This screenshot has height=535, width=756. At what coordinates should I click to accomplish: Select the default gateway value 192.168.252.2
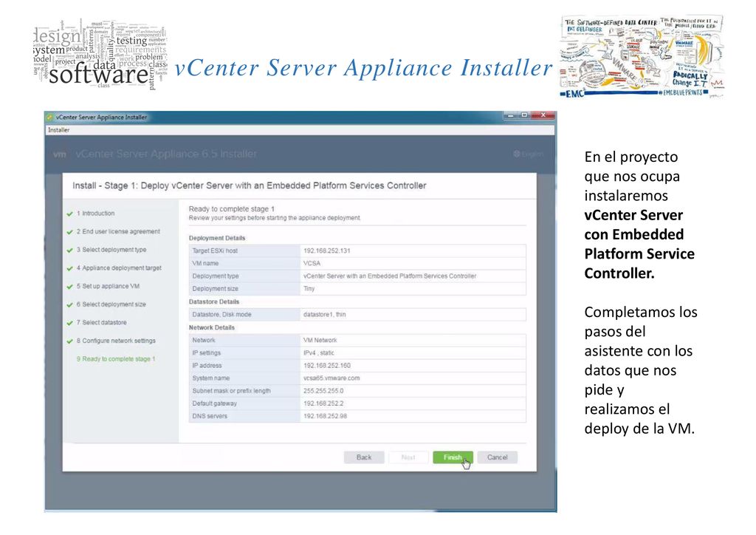(323, 403)
